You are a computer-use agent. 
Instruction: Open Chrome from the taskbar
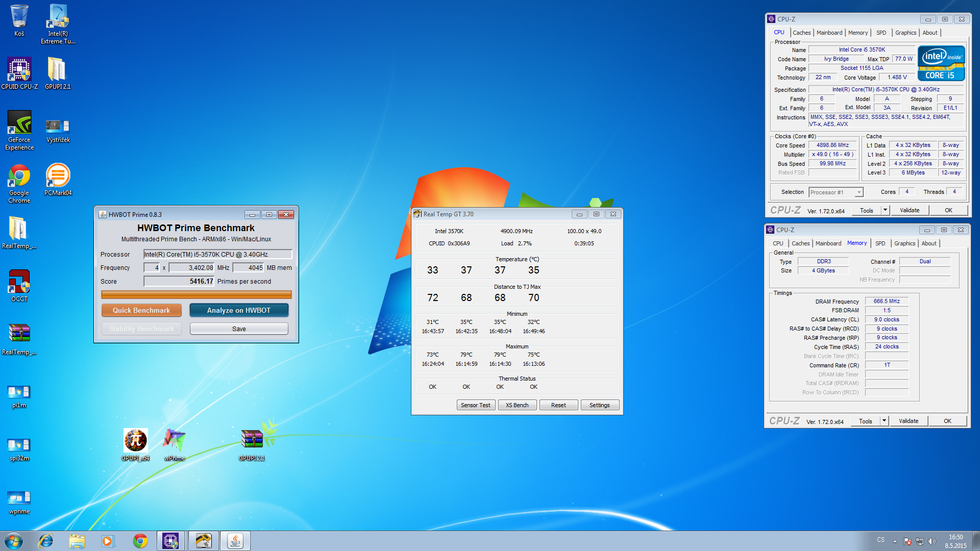point(140,541)
